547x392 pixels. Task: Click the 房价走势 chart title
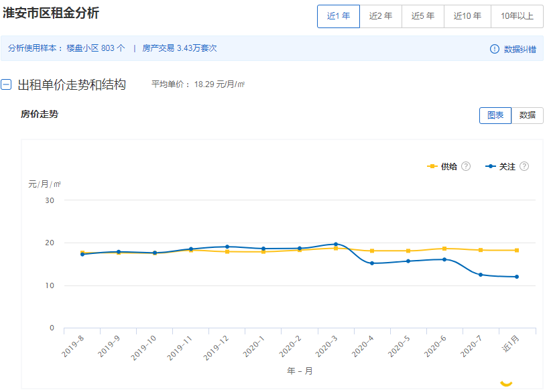tap(40, 115)
